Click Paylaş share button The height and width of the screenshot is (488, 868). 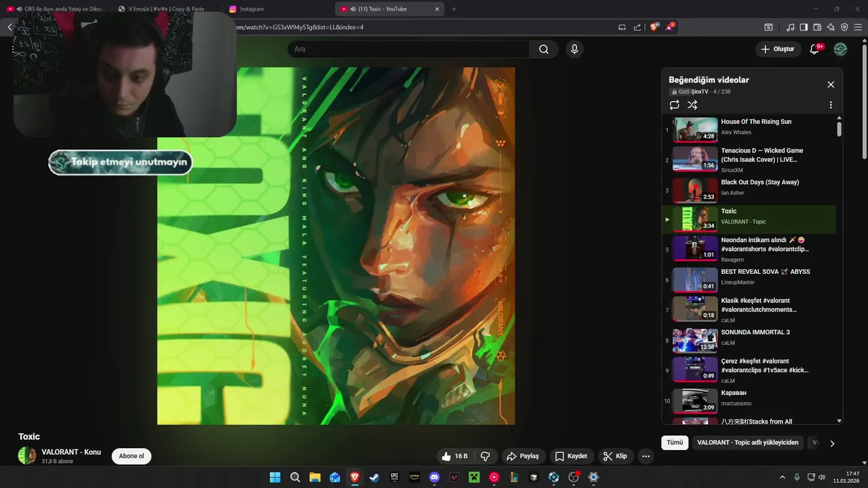click(x=523, y=456)
